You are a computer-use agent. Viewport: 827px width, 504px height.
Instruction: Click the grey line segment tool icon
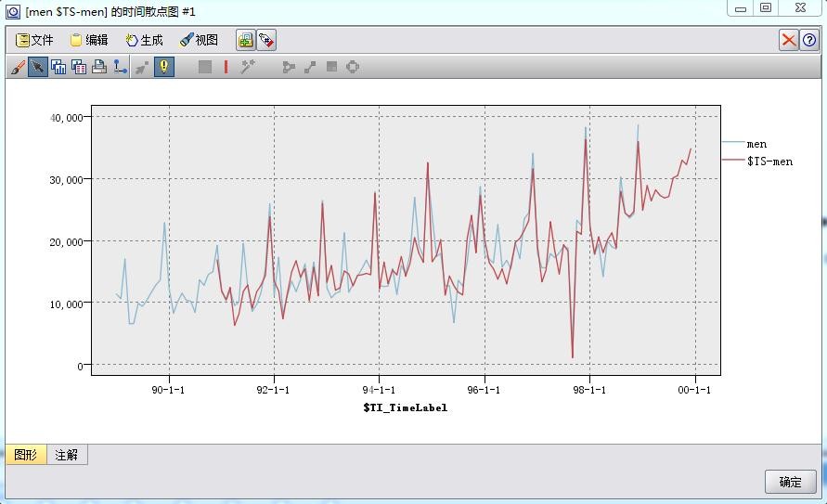point(310,67)
